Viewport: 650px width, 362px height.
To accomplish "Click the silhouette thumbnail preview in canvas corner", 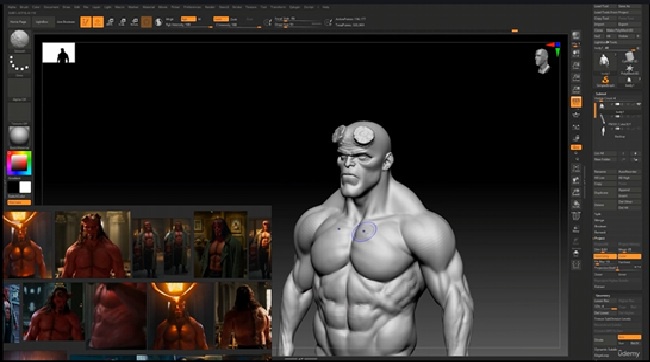I will [58, 53].
